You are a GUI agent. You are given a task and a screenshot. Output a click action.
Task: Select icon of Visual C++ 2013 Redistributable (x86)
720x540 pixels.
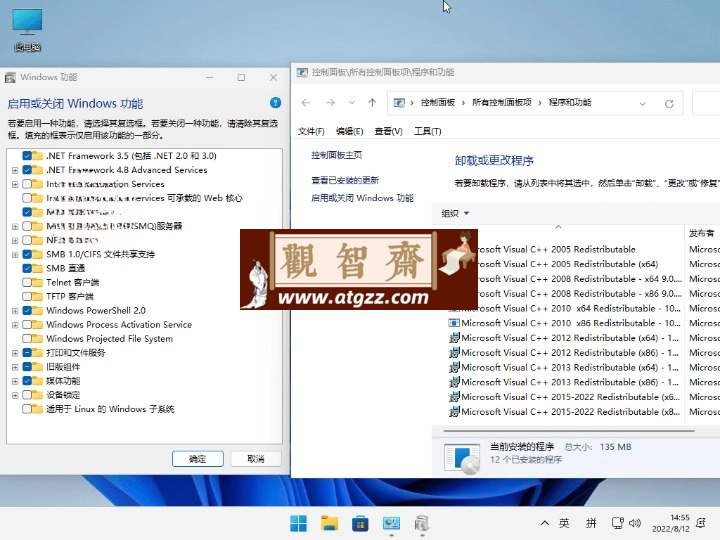pos(454,382)
